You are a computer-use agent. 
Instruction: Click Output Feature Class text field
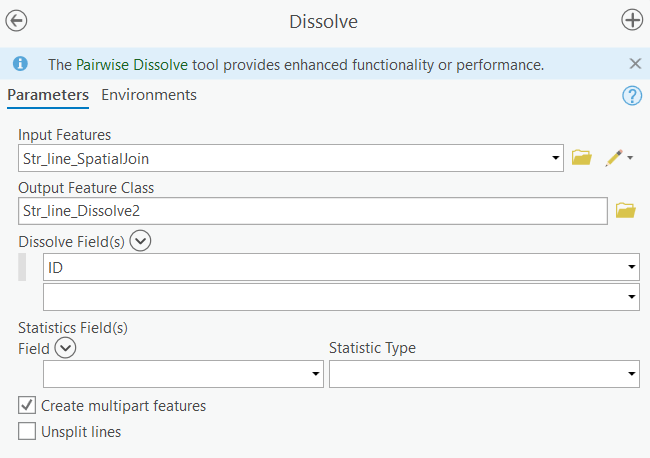coord(313,210)
